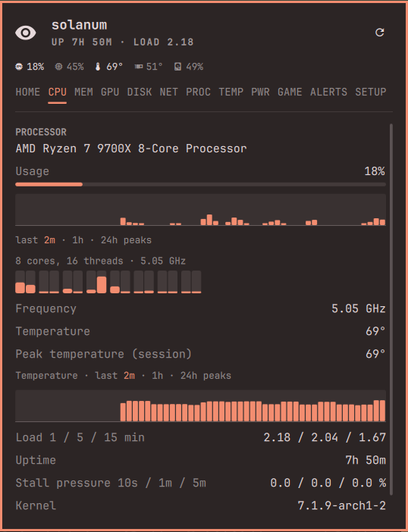Click the CPU usage icon showing 18%
Screen dimensions: 408x532
point(19,67)
